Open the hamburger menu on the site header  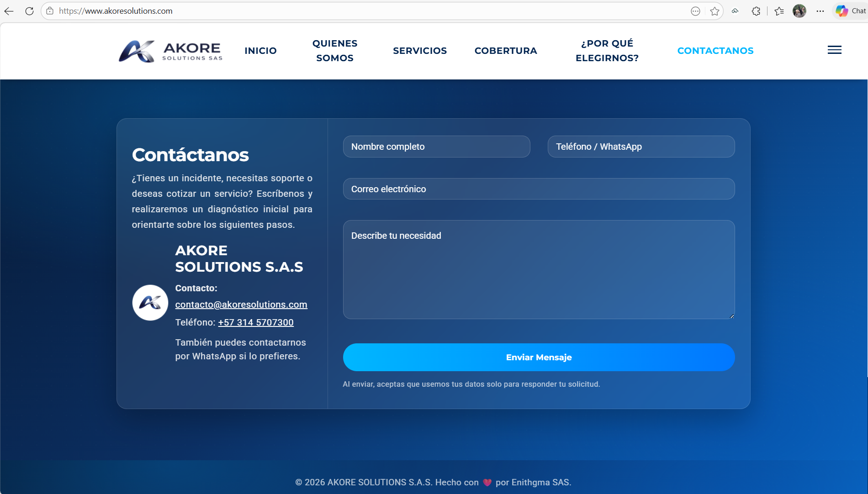[834, 50]
